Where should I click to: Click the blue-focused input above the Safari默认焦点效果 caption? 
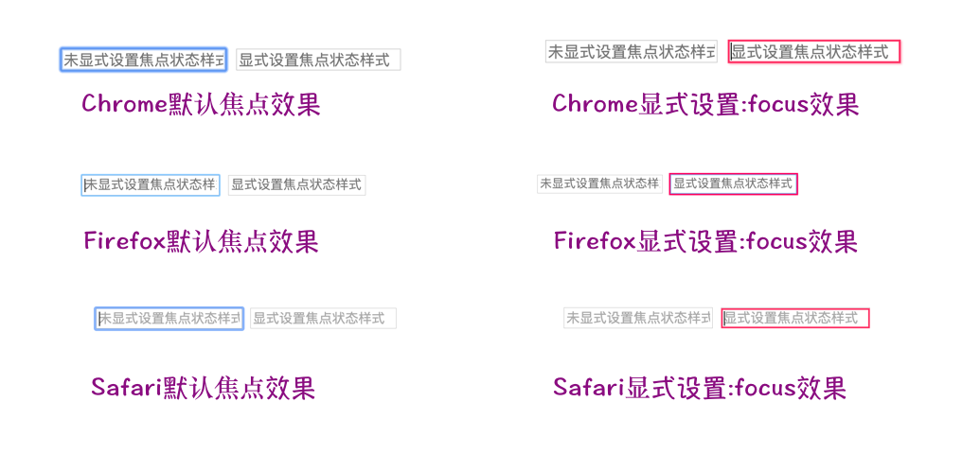tap(169, 319)
